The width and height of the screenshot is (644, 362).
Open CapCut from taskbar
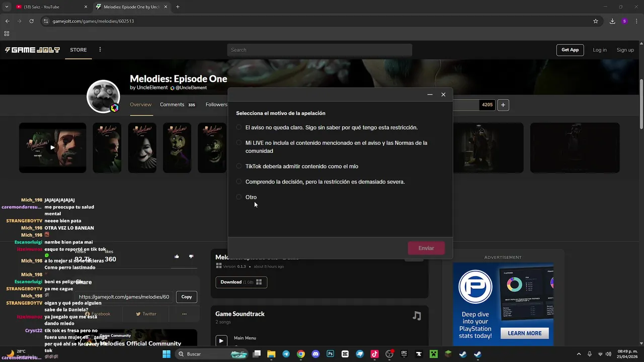point(345,354)
